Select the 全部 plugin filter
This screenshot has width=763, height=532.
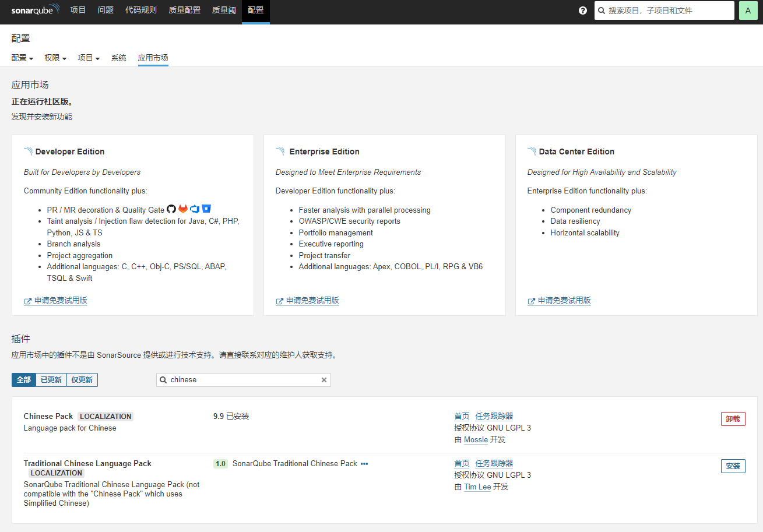click(x=24, y=380)
